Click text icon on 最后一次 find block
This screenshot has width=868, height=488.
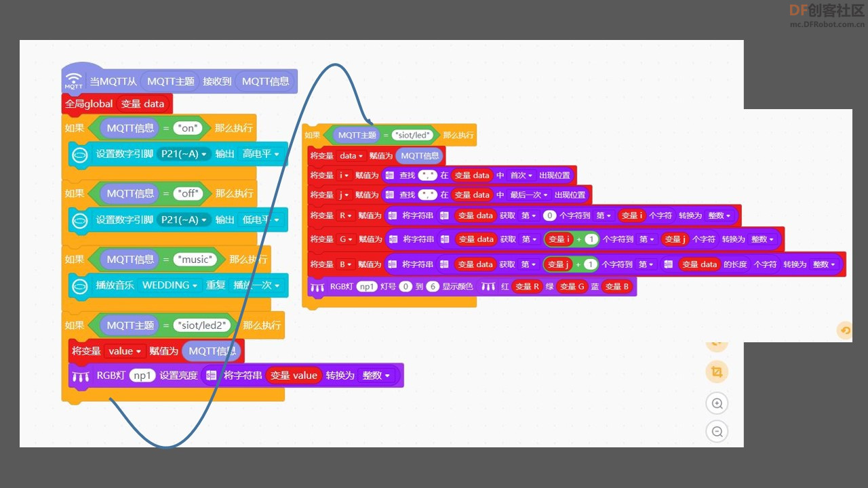[390, 195]
